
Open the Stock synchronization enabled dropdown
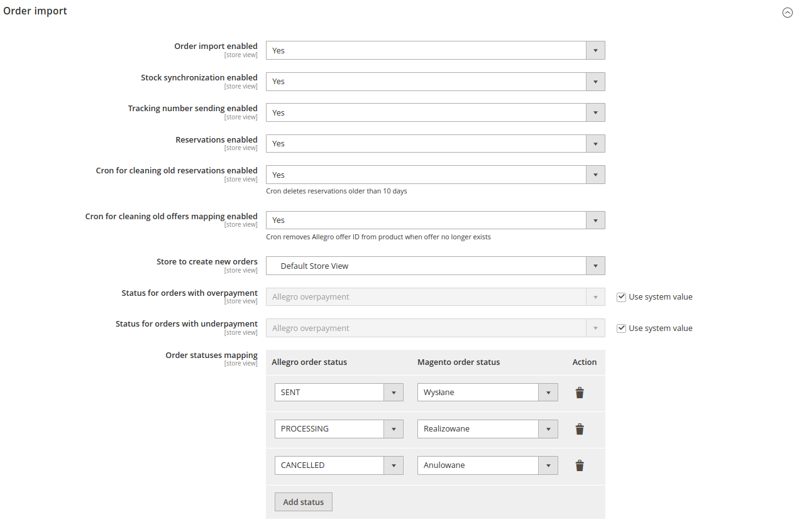pyautogui.click(x=436, y=82)
